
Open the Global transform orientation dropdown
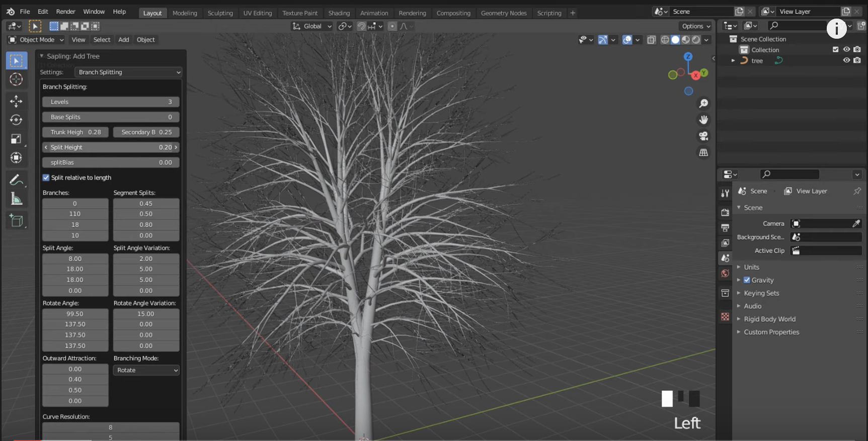click(x=312, y=26)
